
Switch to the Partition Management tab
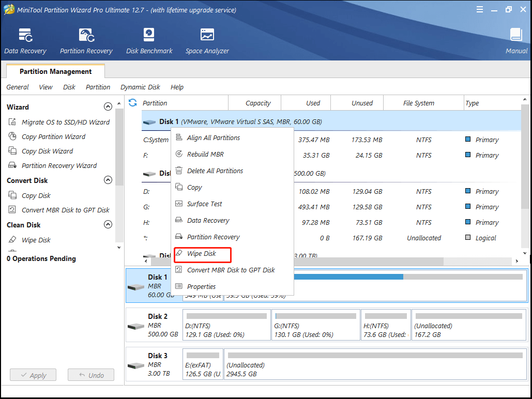tap(55, 71)
